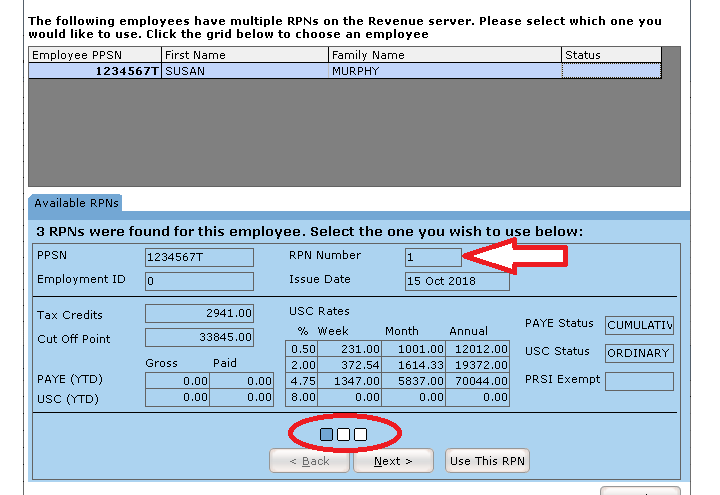Click the First Name column header
Screen dimensions: 720x495
tap(244, 55)
